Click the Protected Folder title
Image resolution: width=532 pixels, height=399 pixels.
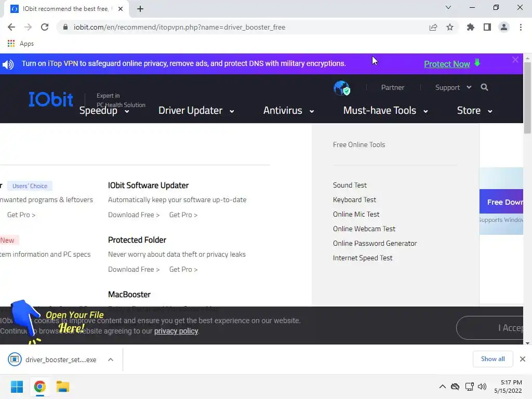click(x=137, y=240)
